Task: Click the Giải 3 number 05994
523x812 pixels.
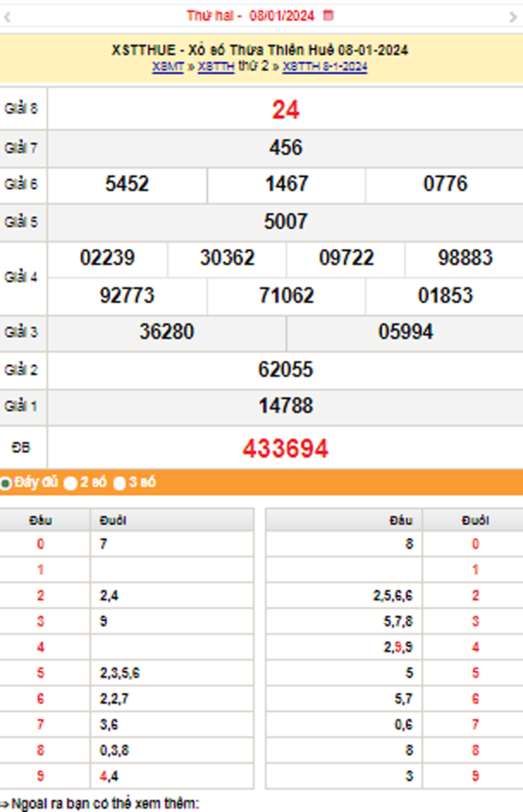Action: pos(405,332)
